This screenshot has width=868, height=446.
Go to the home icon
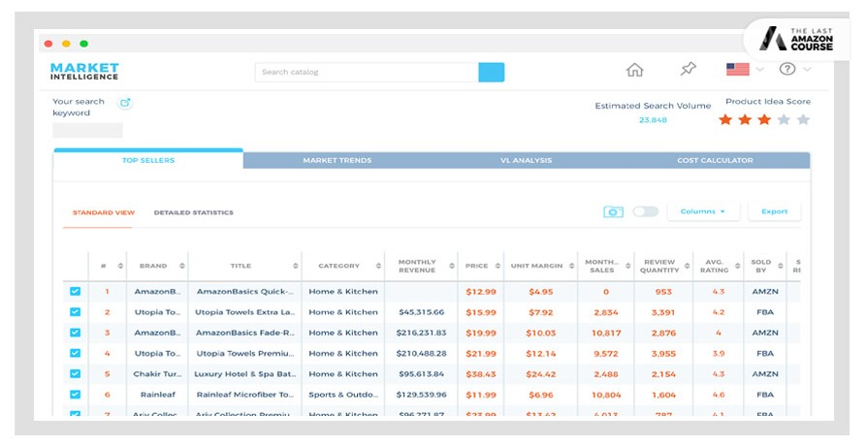pos(634,70)
